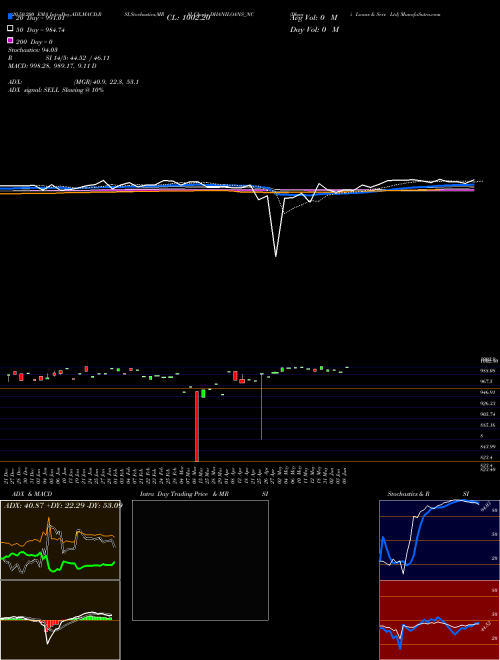Click the empty intraday trading price panel
The height and width of the screenshot is (660, 500).
200,560
